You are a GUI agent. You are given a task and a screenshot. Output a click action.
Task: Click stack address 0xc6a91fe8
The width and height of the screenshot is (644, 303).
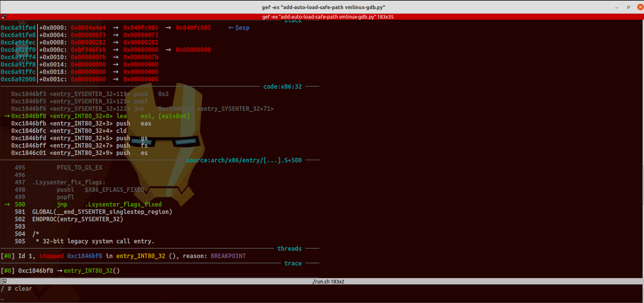coord(18,35)
